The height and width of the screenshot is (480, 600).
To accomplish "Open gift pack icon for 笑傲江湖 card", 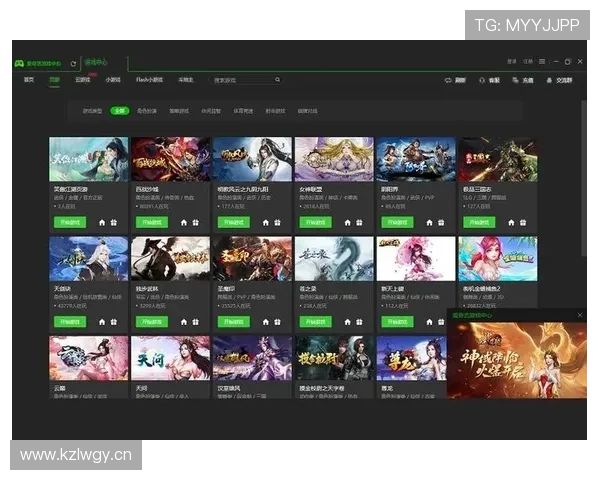I will [x=114, y=222].
